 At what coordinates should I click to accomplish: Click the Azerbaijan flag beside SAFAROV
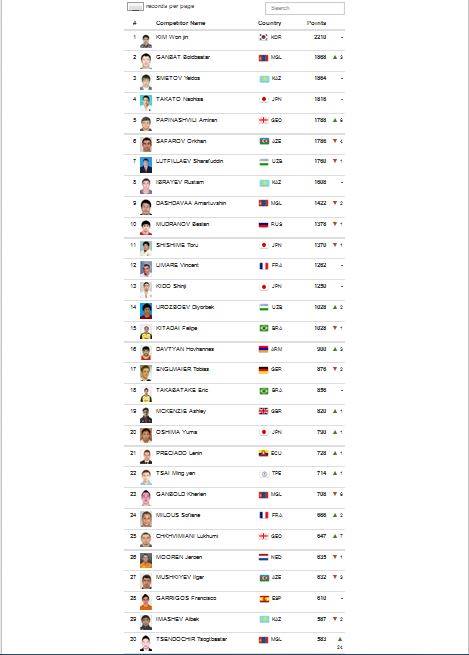point(264,141)
